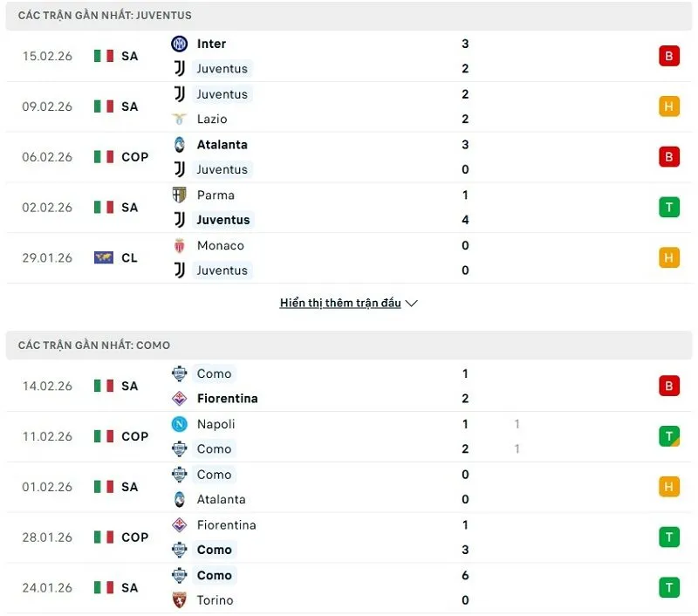Open the Como name in the 24.01.26 match

[x=214, y=576]
